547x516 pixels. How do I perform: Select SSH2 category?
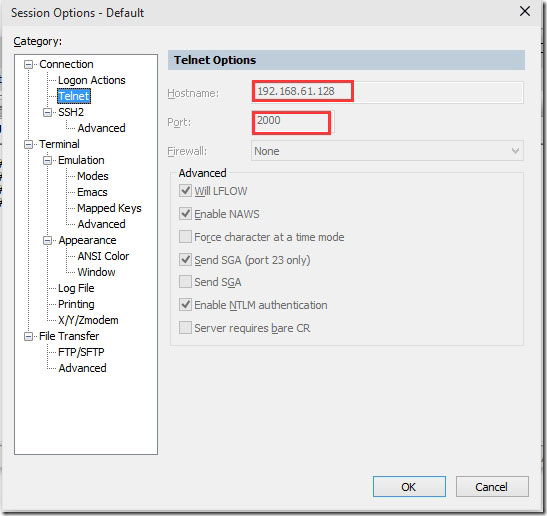point(71,112)
